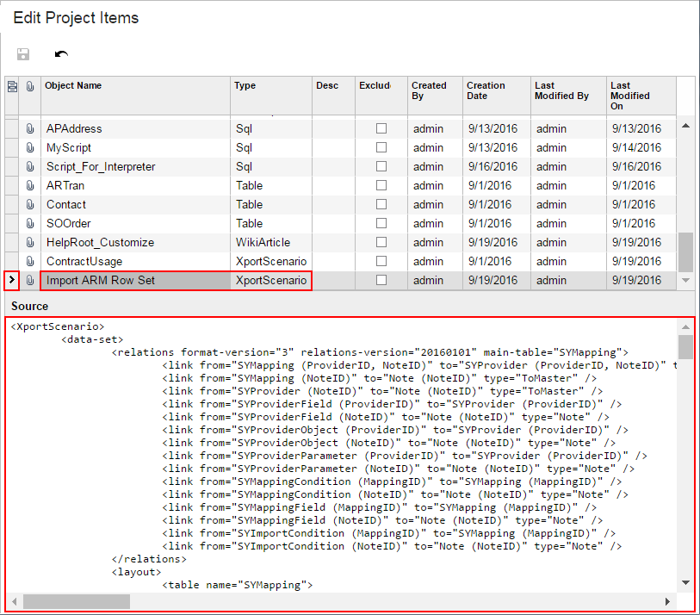Click the grid scrollbar up arrow

(685, 126)
